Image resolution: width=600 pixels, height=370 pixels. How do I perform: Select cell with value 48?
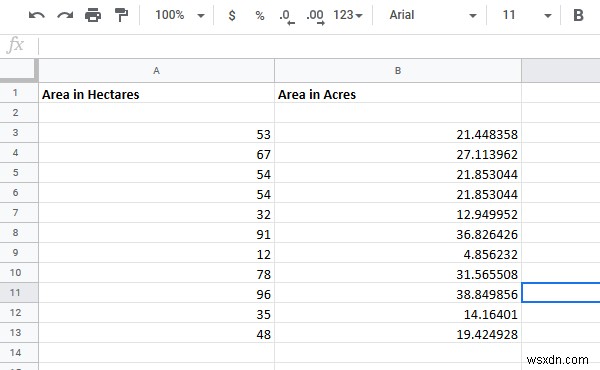(x=157, y=333)
